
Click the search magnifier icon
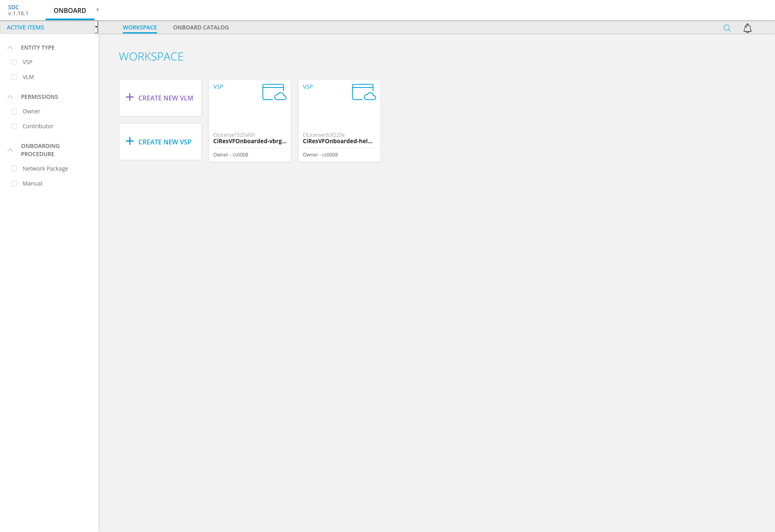click(x=727, y=28)
